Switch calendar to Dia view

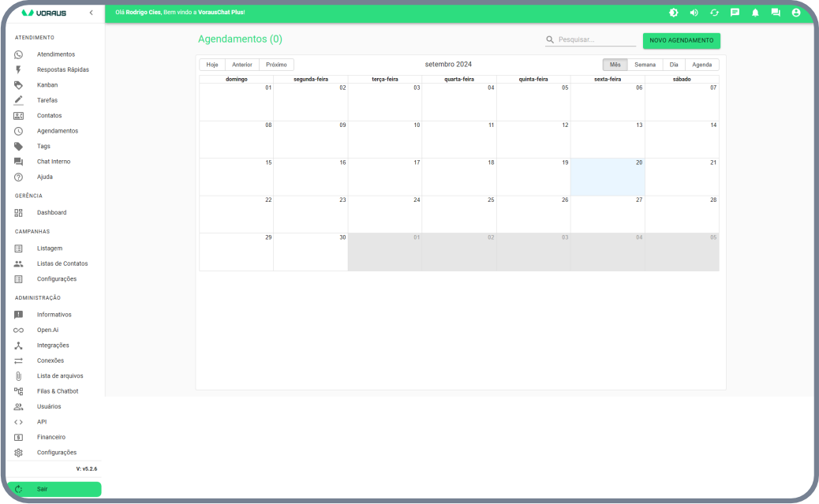673,65
